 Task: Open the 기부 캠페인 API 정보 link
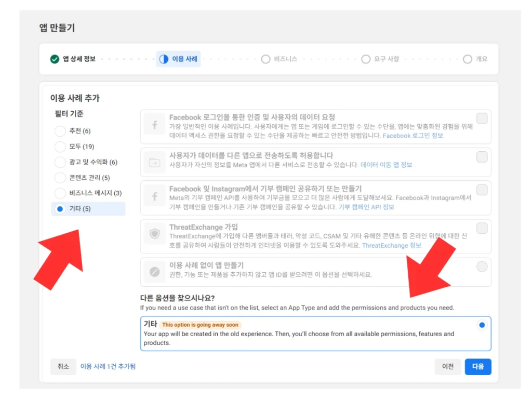(366, 207)
